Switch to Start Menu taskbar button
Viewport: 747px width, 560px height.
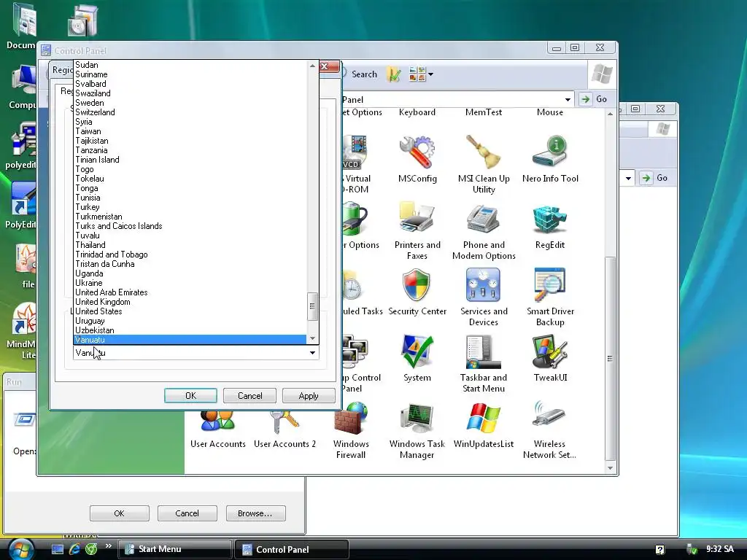tap(175, 550)
